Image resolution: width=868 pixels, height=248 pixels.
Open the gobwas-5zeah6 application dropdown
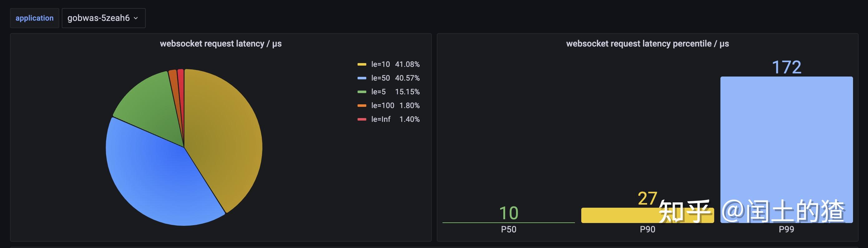104,18
